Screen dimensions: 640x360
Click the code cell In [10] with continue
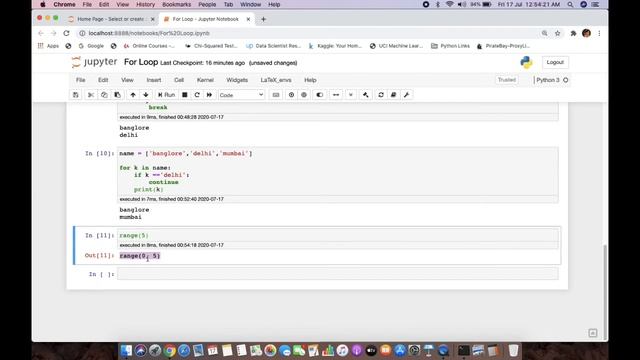pyautogui.click(x=338, y=171)
